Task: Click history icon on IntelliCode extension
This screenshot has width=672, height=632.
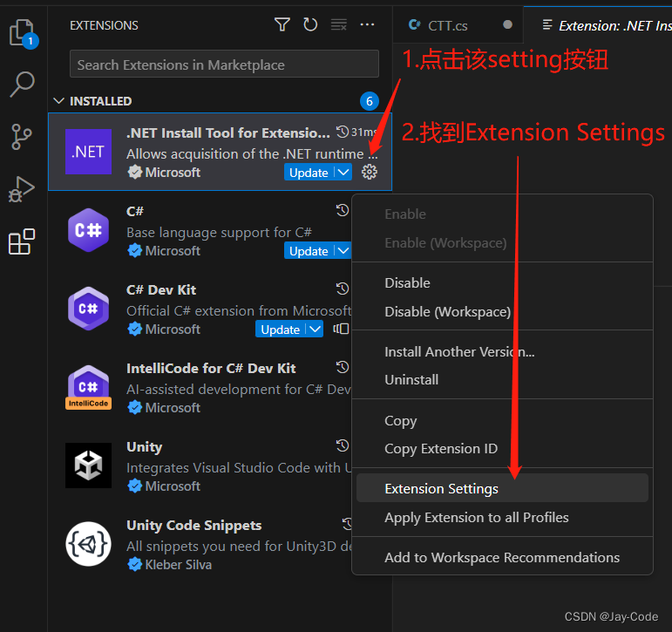Action: click(343, 367)
